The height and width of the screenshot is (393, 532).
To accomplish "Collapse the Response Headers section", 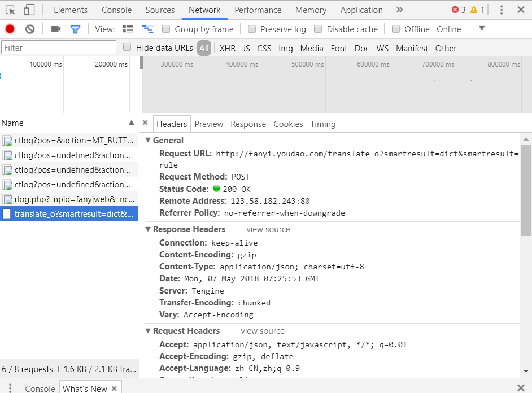I will [149, 229].
